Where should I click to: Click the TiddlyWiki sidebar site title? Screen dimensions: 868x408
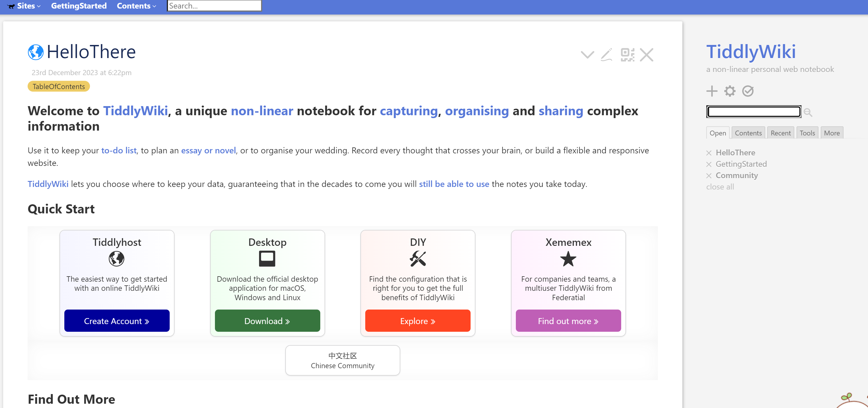coord(751,51)
